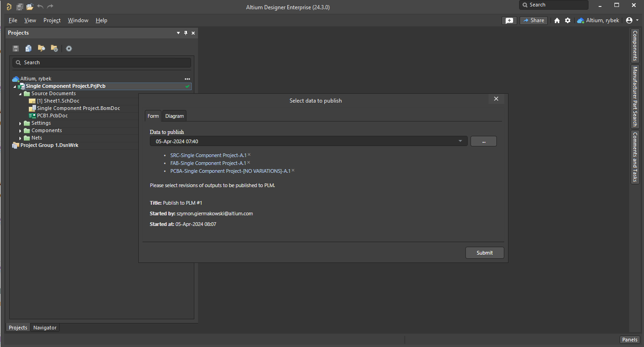Close the Select data to publish dialog

(496, 99)
